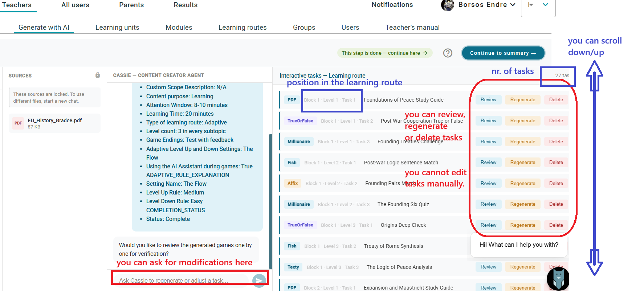The height and width of the screenshot is (291, 644).
Task: Click Treaty of Rome Synthesis task title
Action: [x=394, y=246]
